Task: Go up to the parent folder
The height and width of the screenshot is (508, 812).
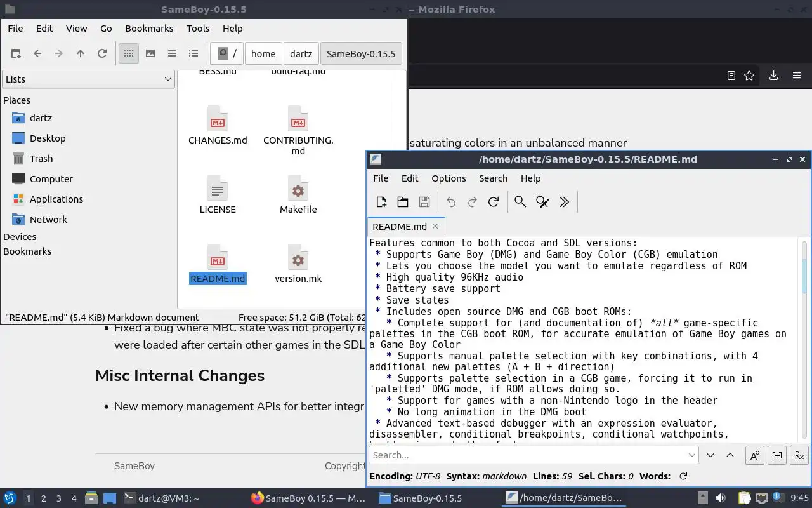Action: [x=81, y=54]
